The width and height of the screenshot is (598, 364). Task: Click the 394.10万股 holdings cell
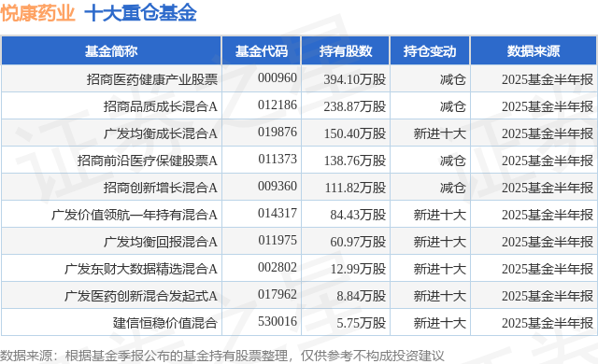355,79
